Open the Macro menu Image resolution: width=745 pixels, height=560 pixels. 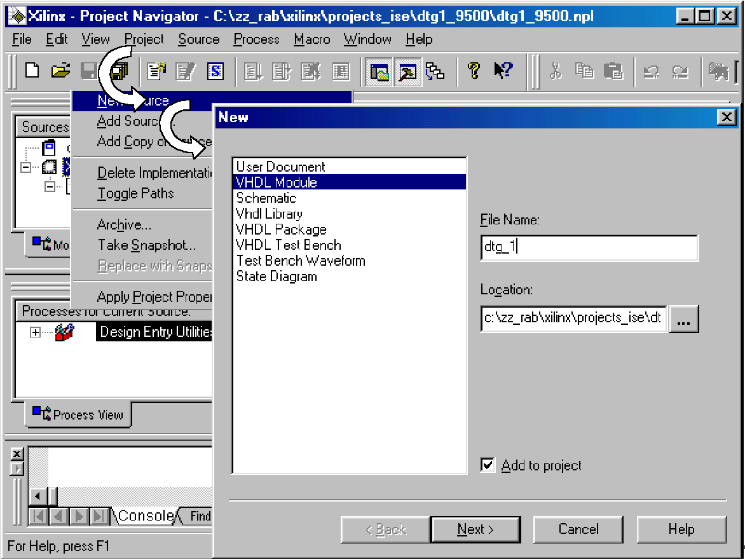click(311, 39)
